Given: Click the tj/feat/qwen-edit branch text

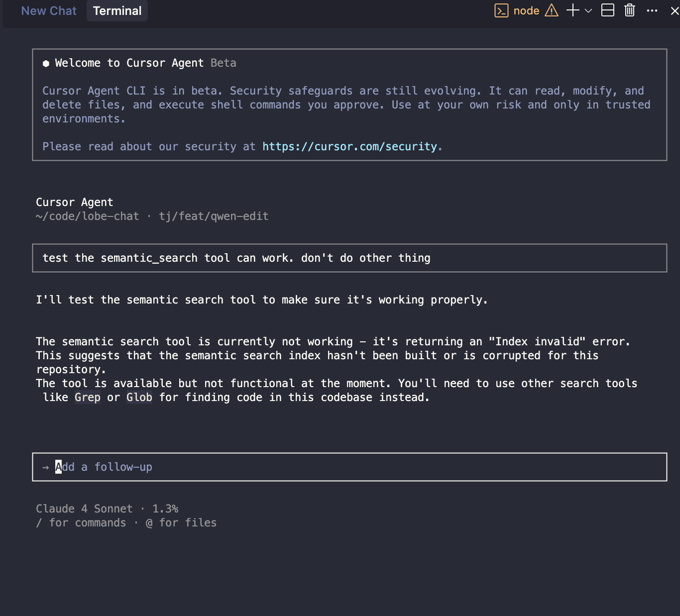Looking at the screenshot, I should pyautogui.click(x=214, y=216).
